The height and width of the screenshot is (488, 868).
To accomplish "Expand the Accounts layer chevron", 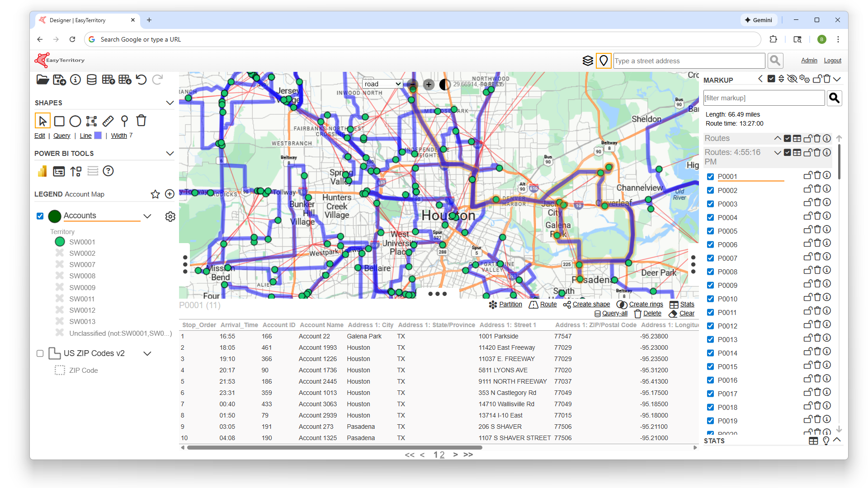I will 147,216.
